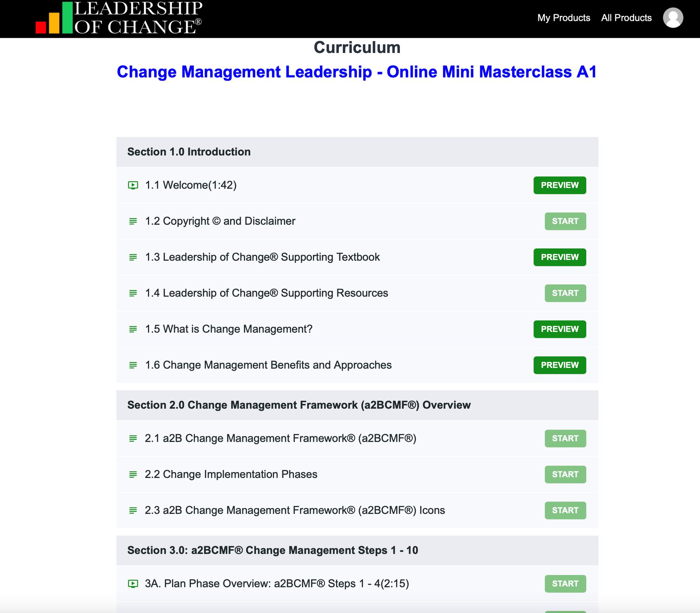Preview lesson 1.3 Supporting Textbook
Screen dimensions: 700x613
pos(560,257)
